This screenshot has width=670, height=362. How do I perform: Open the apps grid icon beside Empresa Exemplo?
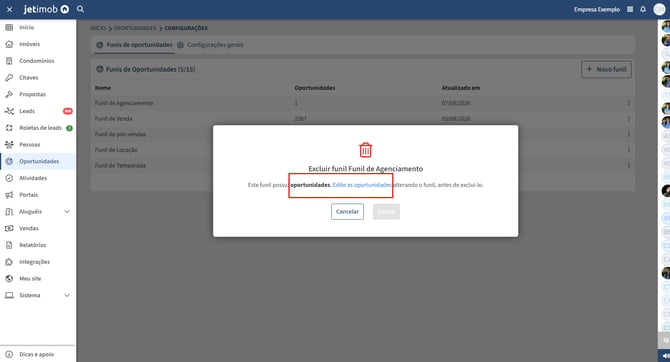click(x=630, y=9)
